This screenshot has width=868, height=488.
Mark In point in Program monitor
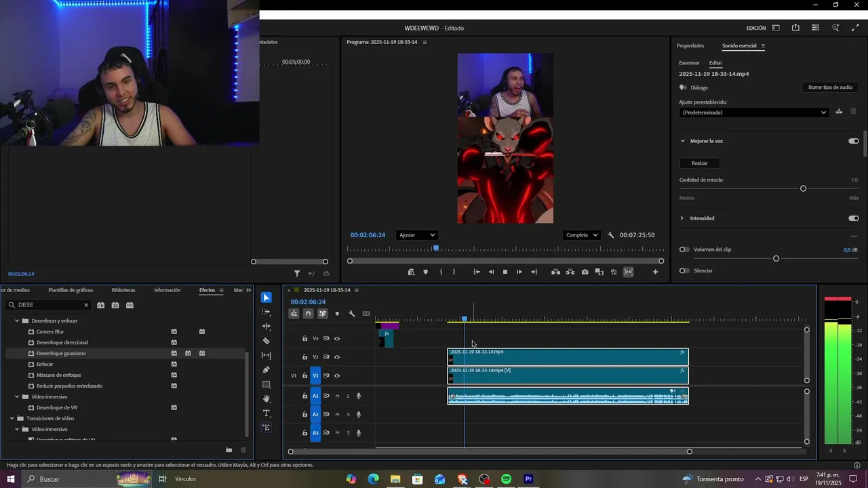[x=441, y=272]
